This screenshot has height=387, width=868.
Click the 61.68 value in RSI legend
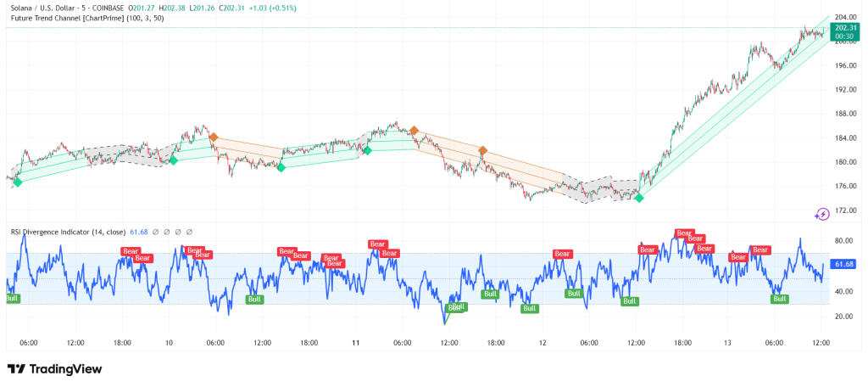(x=136, y=231)
